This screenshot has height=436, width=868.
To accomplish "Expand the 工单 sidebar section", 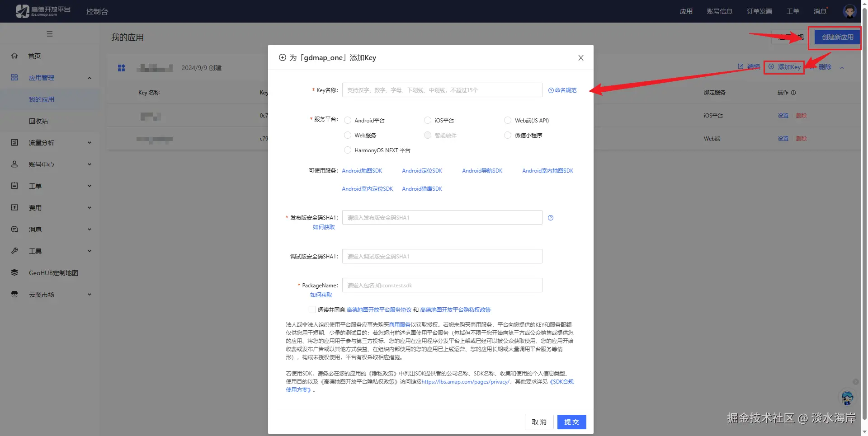I will pos(90,186).
